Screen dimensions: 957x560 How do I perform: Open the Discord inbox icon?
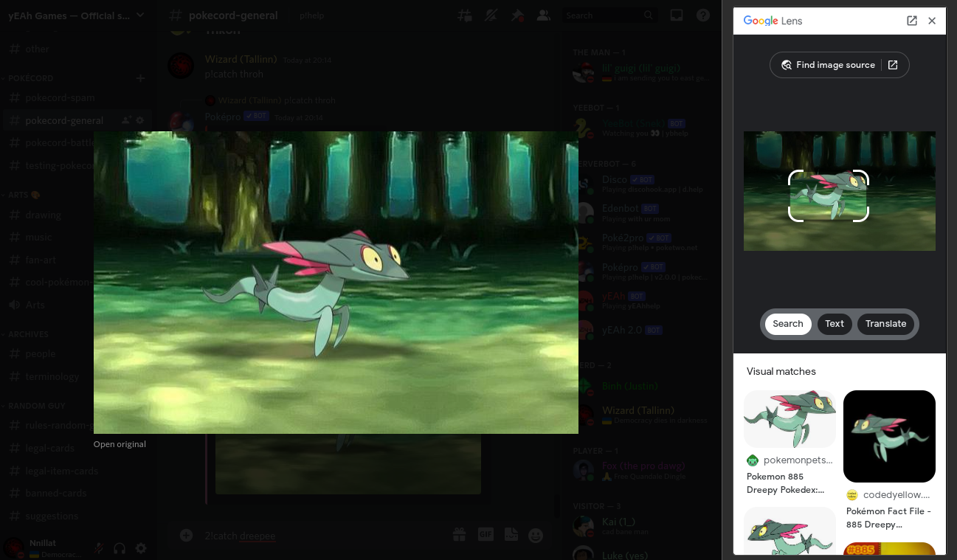pos(676,15)
